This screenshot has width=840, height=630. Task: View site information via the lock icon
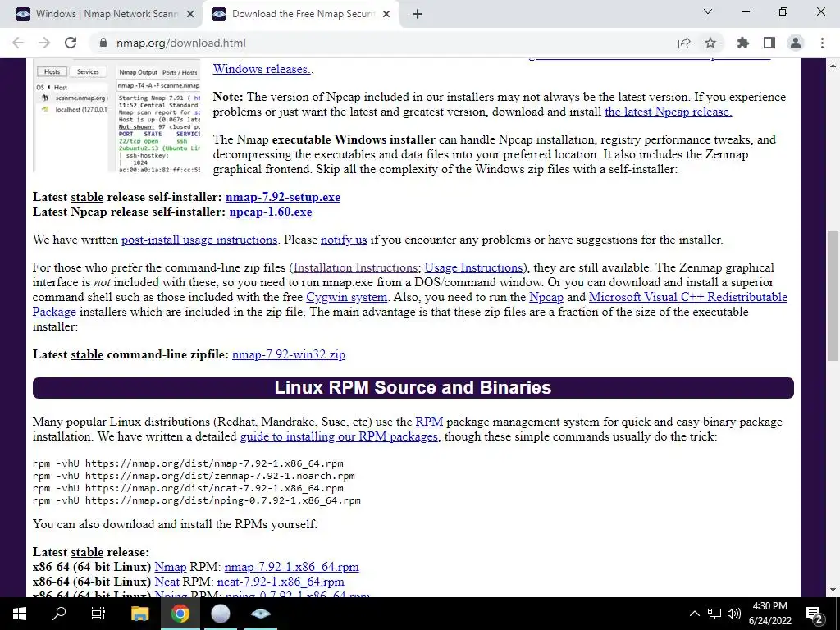pos(103,43)
